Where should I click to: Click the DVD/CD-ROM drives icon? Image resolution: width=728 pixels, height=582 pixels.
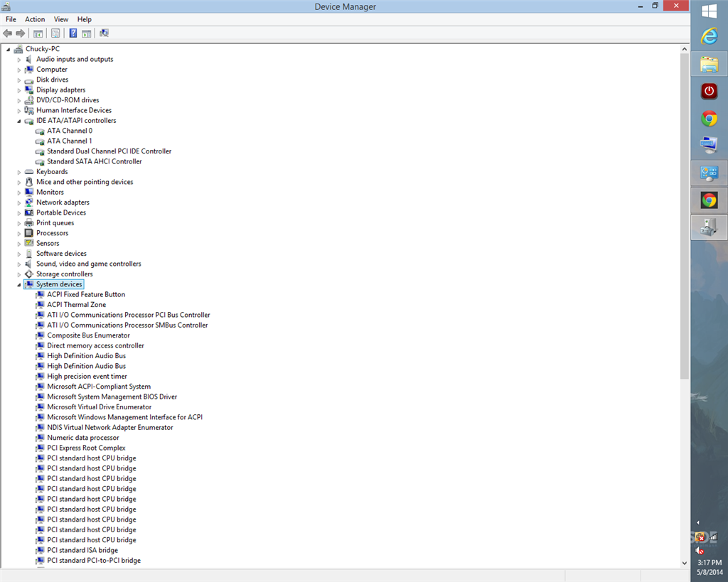pyautogui.click(x=29, y=99)
